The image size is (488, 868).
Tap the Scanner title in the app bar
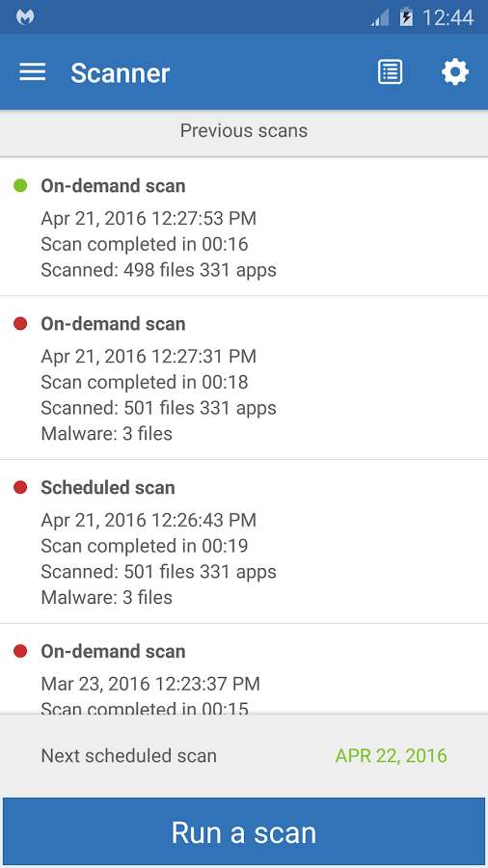[120, 72]
